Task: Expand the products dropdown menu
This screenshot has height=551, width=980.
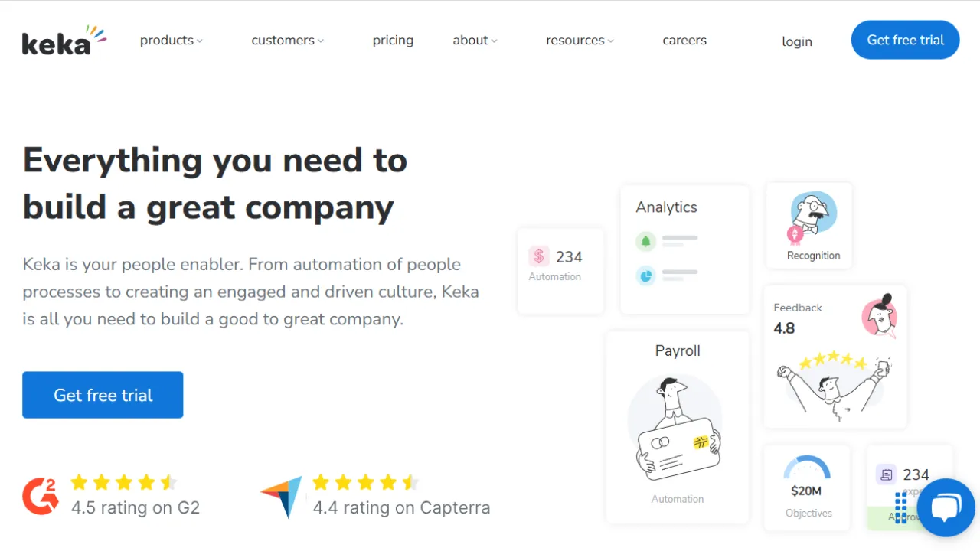Action: (171, 41)
